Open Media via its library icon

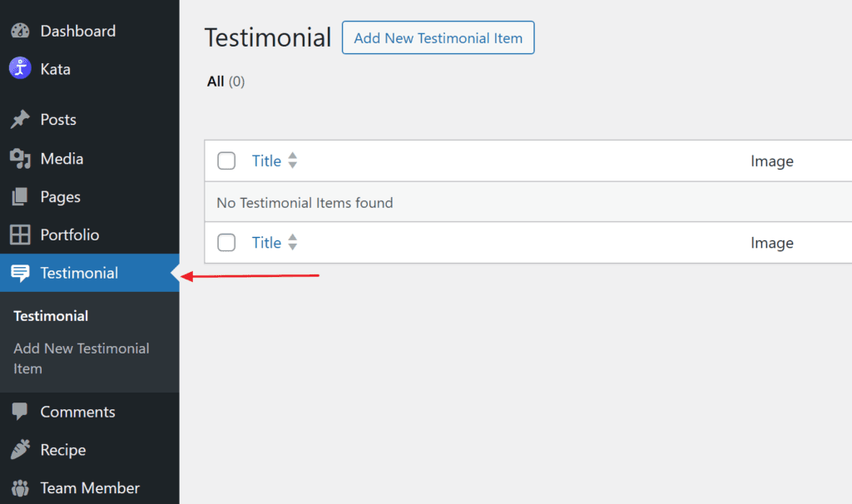[20, 158]
